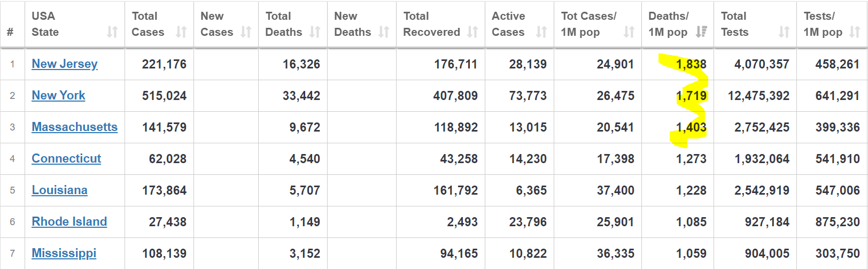Click the Total Tests sort arrows icon
Viewport: 868px width, 269px height.
(x=784, y=32)
